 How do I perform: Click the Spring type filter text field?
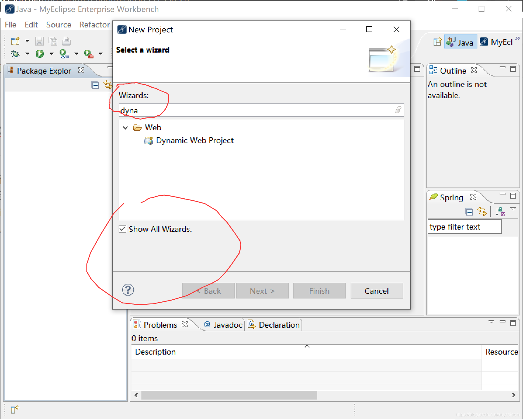(465, 227)
